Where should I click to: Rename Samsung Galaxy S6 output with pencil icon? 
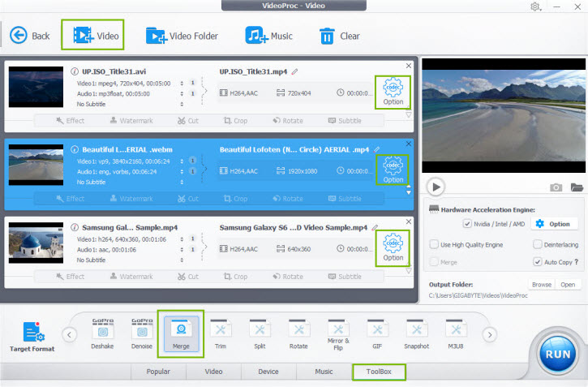pyautogui.click(x=375, y=227)
